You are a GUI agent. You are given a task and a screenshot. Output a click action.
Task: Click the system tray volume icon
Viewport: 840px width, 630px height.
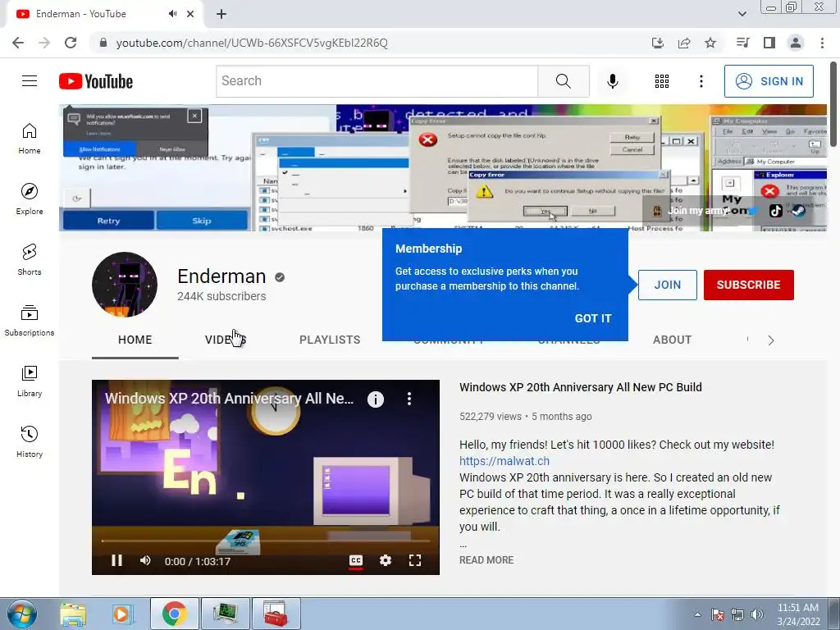tap(757, 614)
